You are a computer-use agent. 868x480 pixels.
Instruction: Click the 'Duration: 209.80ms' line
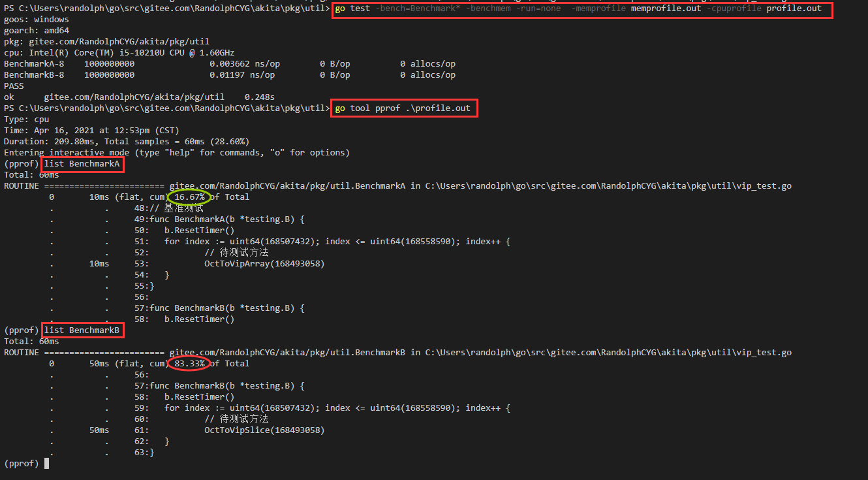click(127, 142)
